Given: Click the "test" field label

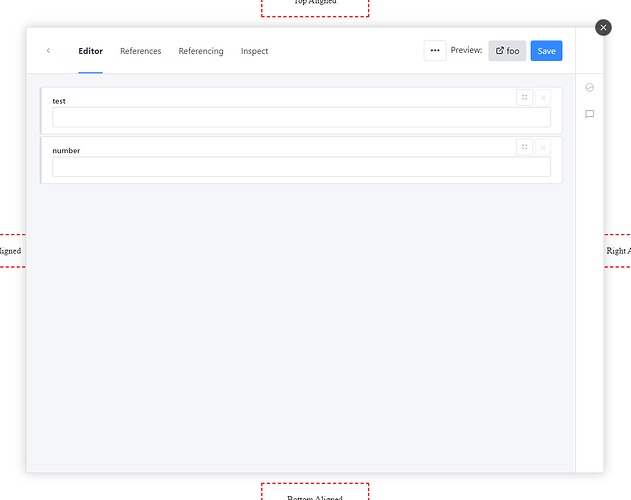Looking at the screenshot, I should [59, 101].
